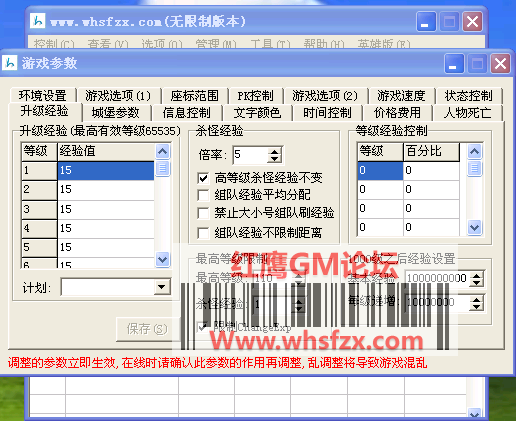Image resolution: width=516 pixels, height=421 pixels.
Task: Enable 禁止大小号組队刷经验 checkbox
Action: pos(203,213)
